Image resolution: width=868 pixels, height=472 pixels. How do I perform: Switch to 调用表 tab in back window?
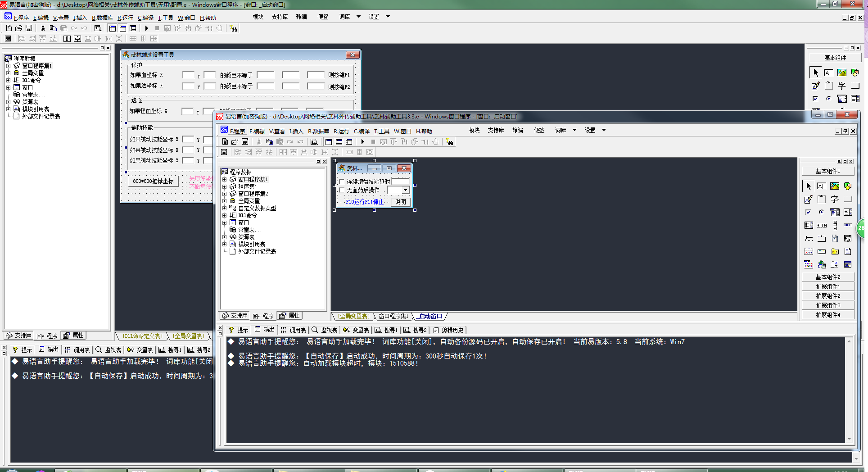[x=77, y=350]
